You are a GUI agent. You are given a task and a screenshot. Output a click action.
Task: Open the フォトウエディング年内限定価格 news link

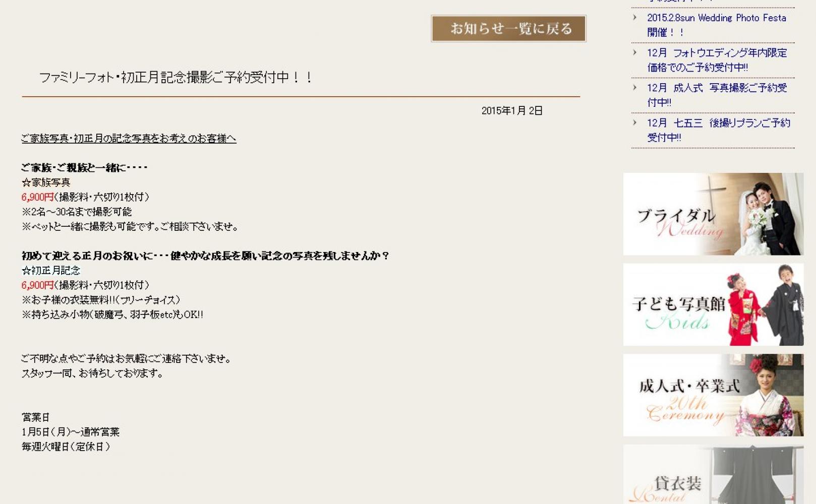click(x=717, y=60)
